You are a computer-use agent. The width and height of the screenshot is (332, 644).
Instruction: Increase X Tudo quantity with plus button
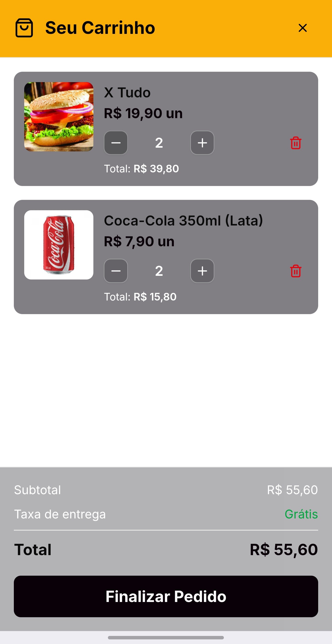pos(202,143)
